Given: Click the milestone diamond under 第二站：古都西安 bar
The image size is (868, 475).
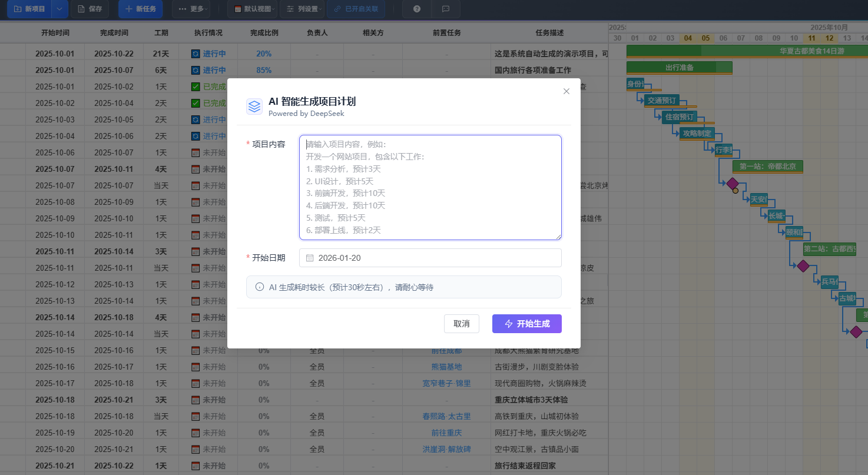Looking at the screenshot, I should (x=803, y=265).
